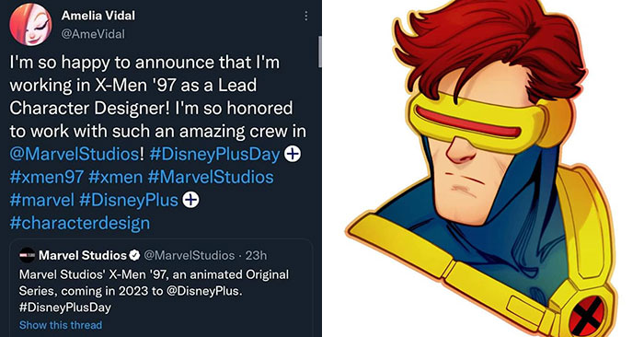The height and width of the screenshot is (337, 644).
Task: Click the Marvel Studios account logo
Action: point(27,255)
